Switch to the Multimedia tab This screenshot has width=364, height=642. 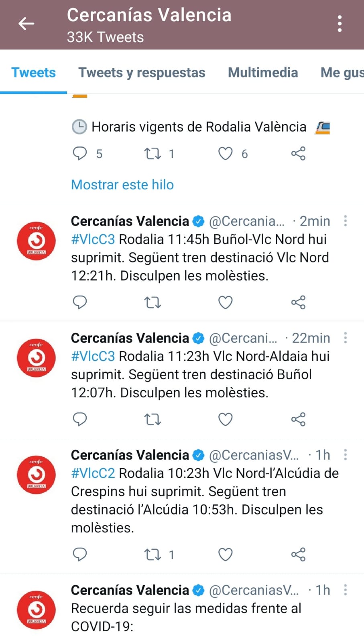tap(263, 73)
